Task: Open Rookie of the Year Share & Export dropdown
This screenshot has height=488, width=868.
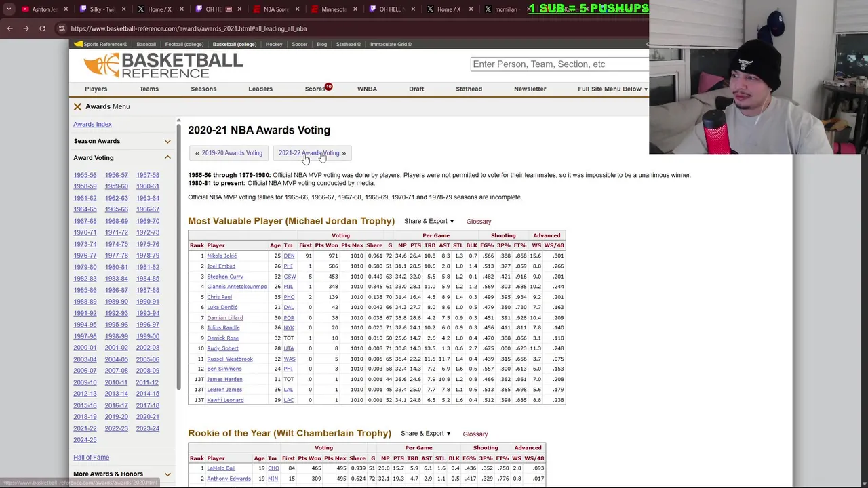Action: (x=425, y=434)
